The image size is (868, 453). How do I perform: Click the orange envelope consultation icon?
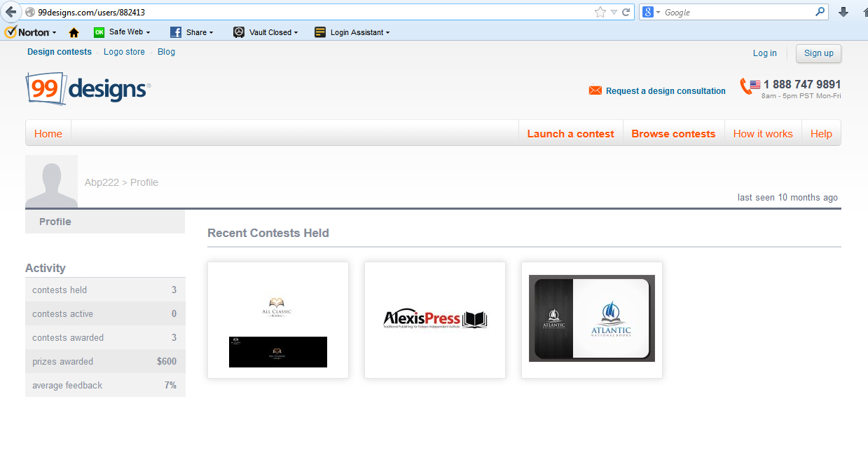coord(595,90)
